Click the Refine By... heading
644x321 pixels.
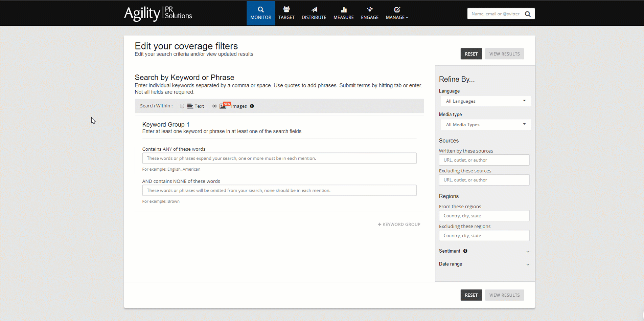pyautogui.click(x=457, y=79)
